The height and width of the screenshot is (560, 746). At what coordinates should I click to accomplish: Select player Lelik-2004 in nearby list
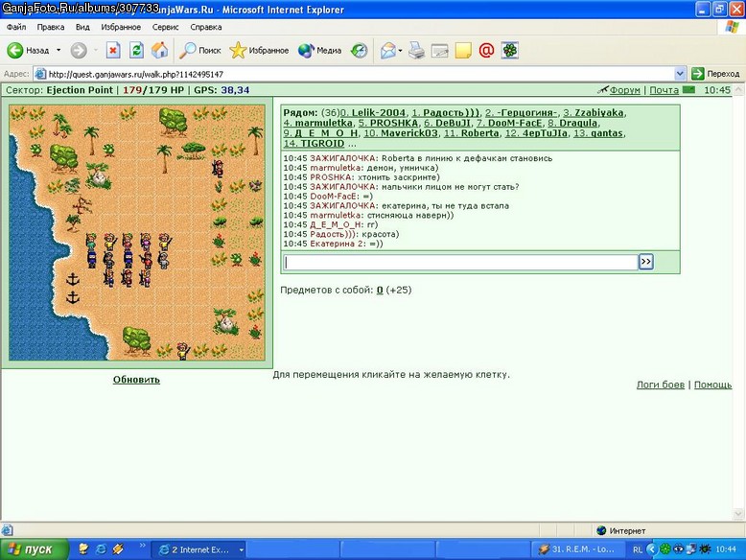pyautogui.click(x=373, y=113)
